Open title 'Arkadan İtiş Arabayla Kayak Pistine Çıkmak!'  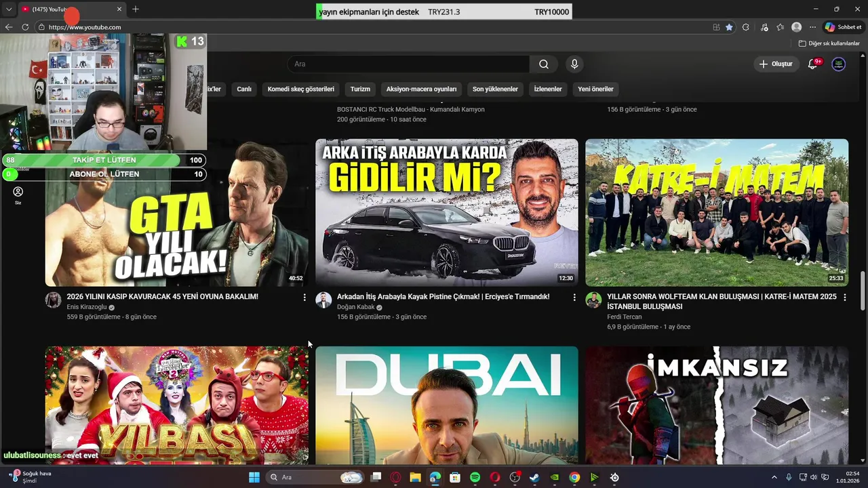tap(443, 297)
